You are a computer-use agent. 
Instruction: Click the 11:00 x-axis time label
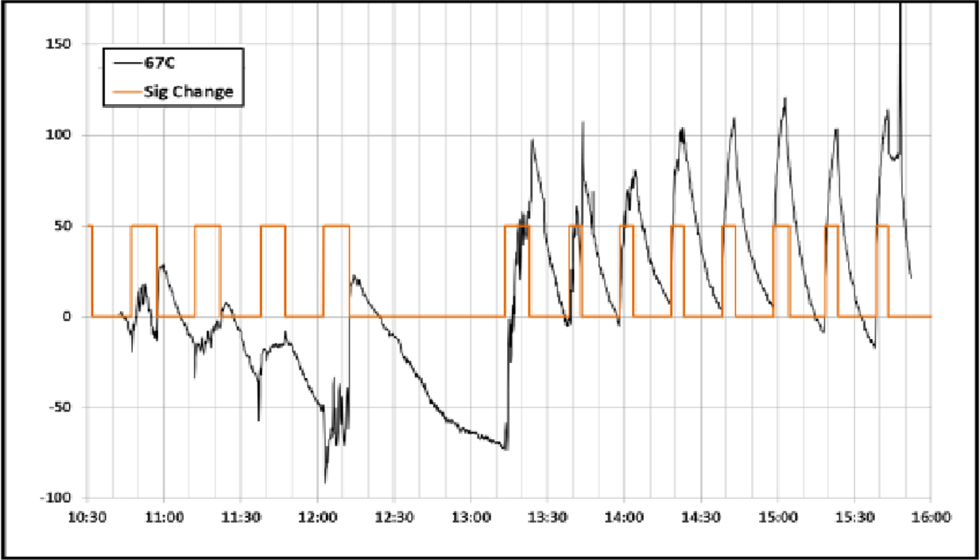(x=164, y=517)
